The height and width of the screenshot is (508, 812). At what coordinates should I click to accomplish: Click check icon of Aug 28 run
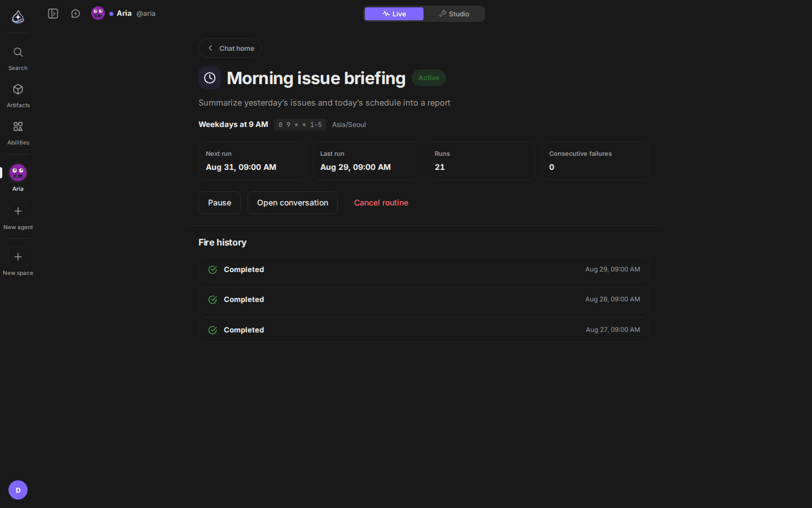[213, 300]
